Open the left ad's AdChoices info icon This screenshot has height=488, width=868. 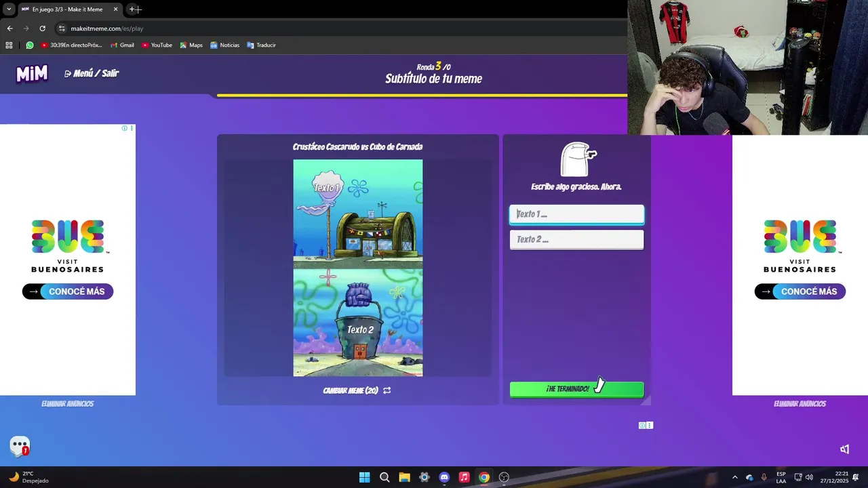coord(124,128)
